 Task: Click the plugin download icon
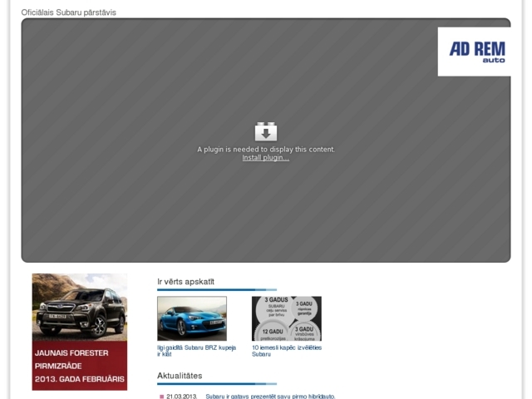tap(266, 131)
